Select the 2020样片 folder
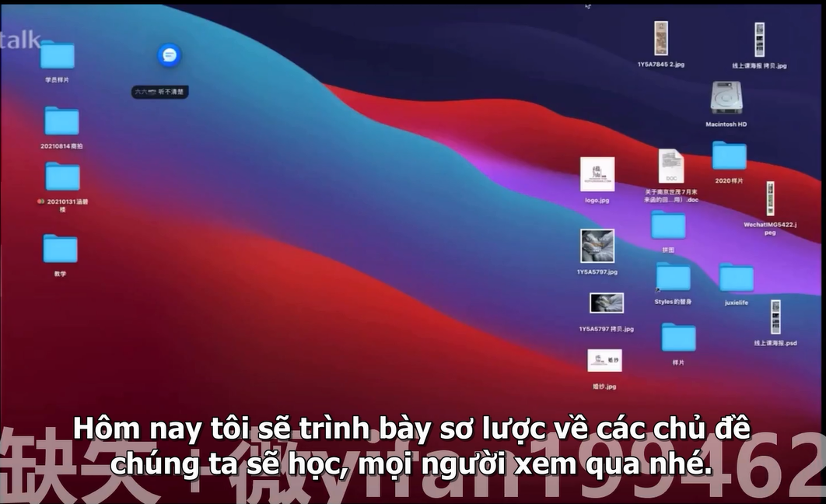826x504 pixels. coord(729,156)
